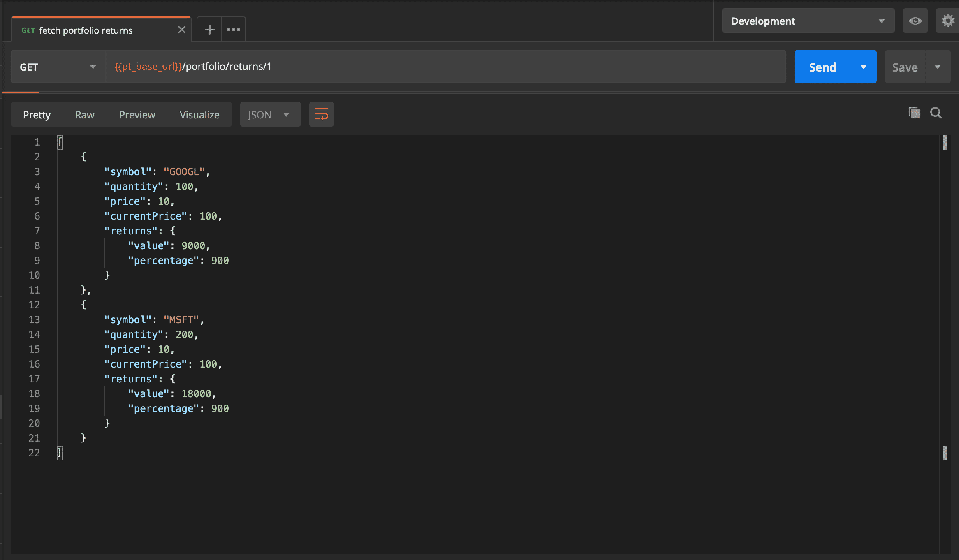
Task: Open the environment quick look eye icon
Action: (915, 21)
